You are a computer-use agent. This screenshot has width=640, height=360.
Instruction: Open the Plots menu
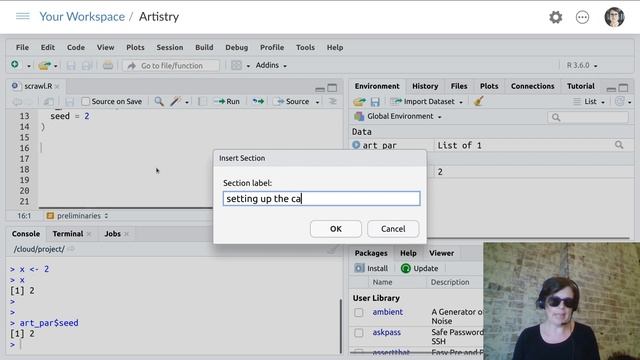(135, 47)
